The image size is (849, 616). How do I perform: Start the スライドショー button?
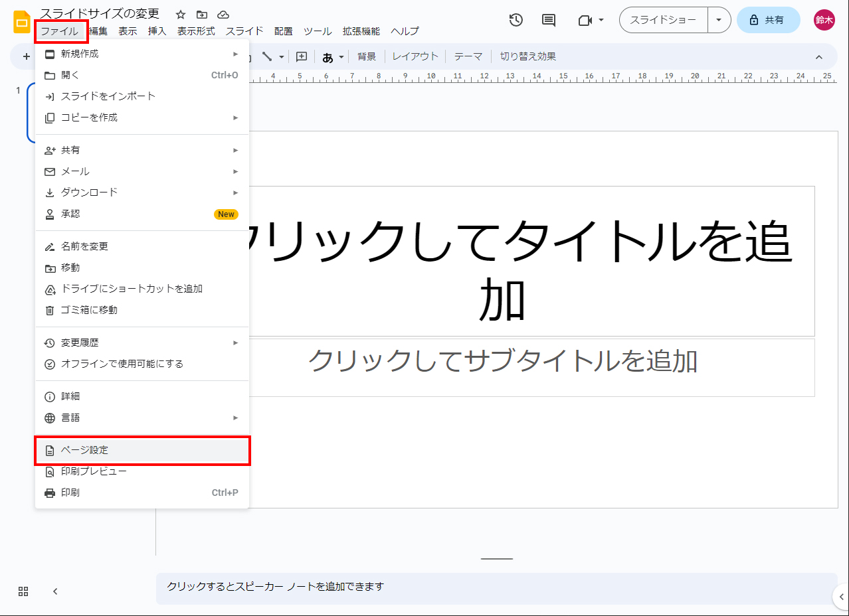tap(663, 20)
